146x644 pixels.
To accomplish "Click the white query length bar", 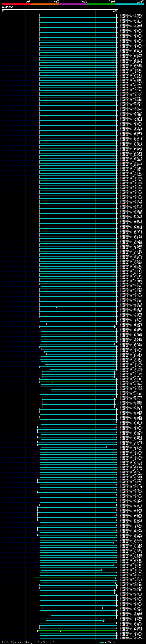I will (x=60, y=10).
